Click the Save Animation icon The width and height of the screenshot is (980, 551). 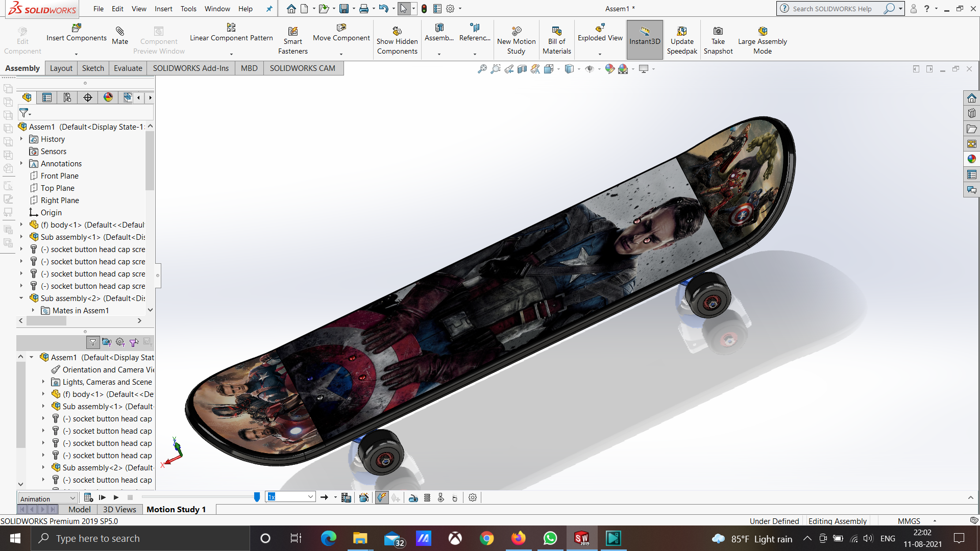click(346, 497)
